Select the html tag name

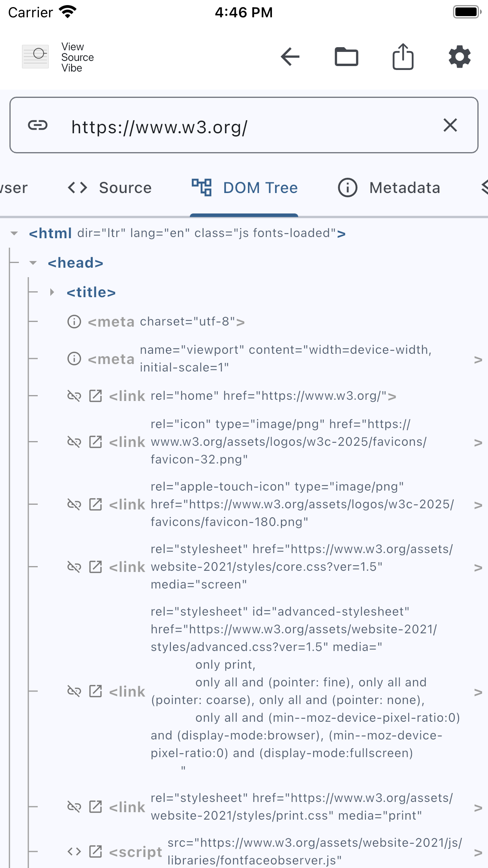[50, 233]
